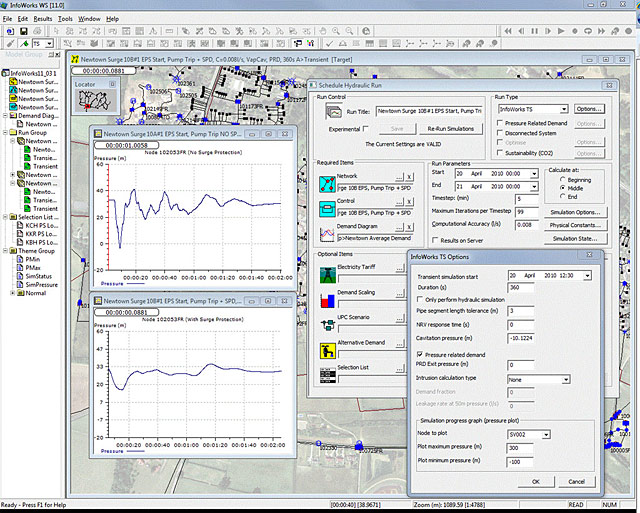Click the text label tool icon
The image size is (640, 513).
(153, 31)
